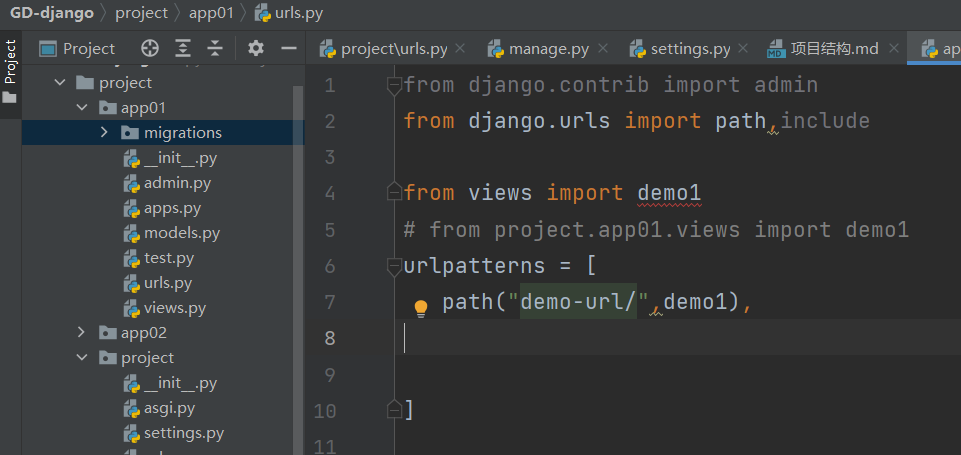Viewport: 961px width, 455px height.
Task: Click GD-django in the breadcrumb path
Action: coord(51,13)
